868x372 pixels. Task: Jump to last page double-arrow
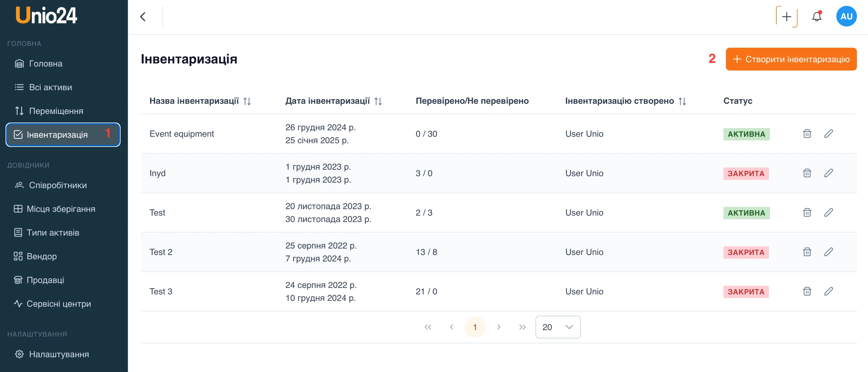[x=522, y=327]
